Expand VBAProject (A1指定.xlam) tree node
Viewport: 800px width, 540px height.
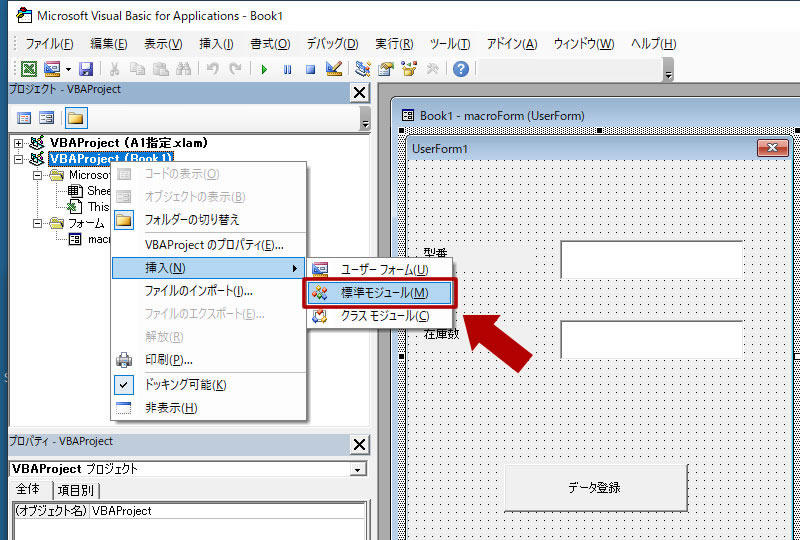(x=19, y=143)
